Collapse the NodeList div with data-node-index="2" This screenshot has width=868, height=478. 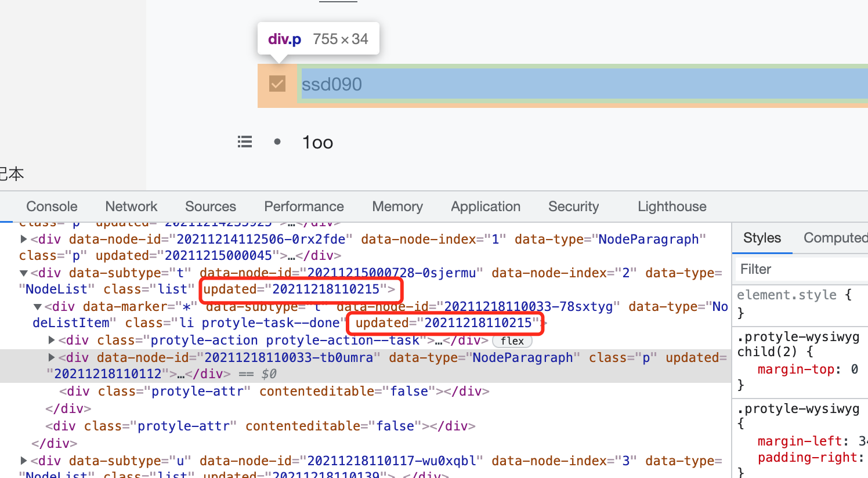(24, 273)
